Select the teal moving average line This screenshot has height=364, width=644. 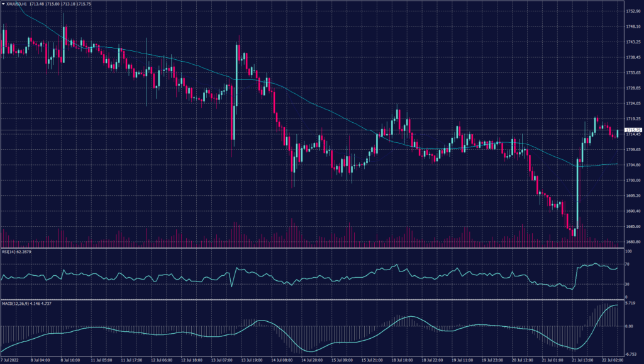click(x=189, y=63)
